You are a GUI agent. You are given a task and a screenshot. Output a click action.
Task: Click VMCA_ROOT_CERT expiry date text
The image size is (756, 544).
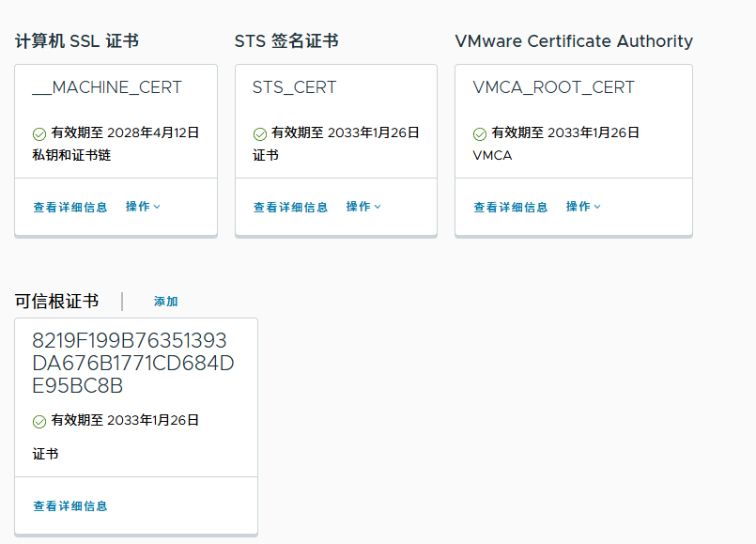(565, 132)
